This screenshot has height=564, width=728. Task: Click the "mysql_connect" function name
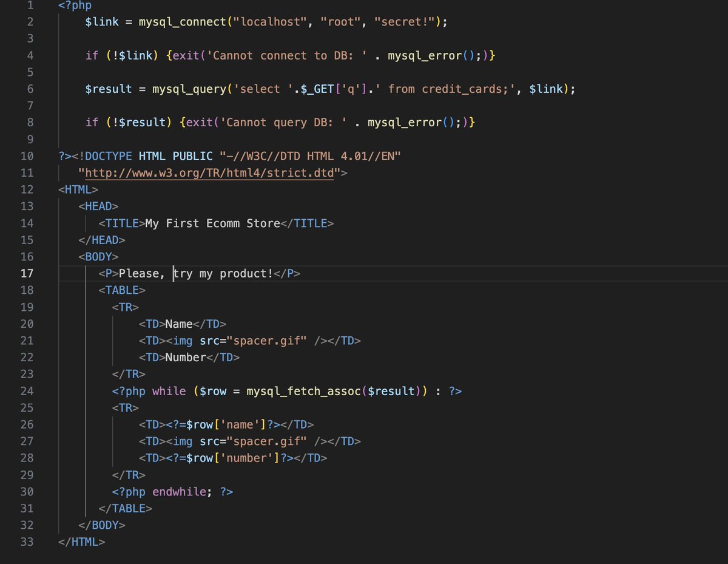[182, 22]
